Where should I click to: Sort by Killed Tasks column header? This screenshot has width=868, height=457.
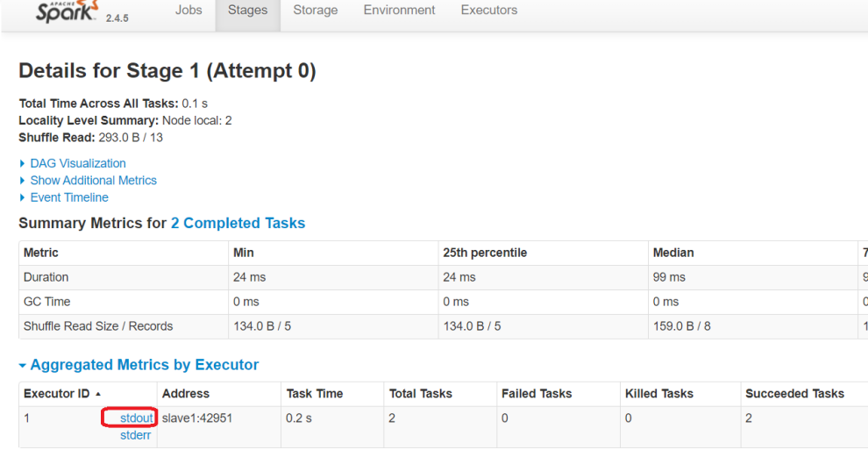tap(659, 394)
